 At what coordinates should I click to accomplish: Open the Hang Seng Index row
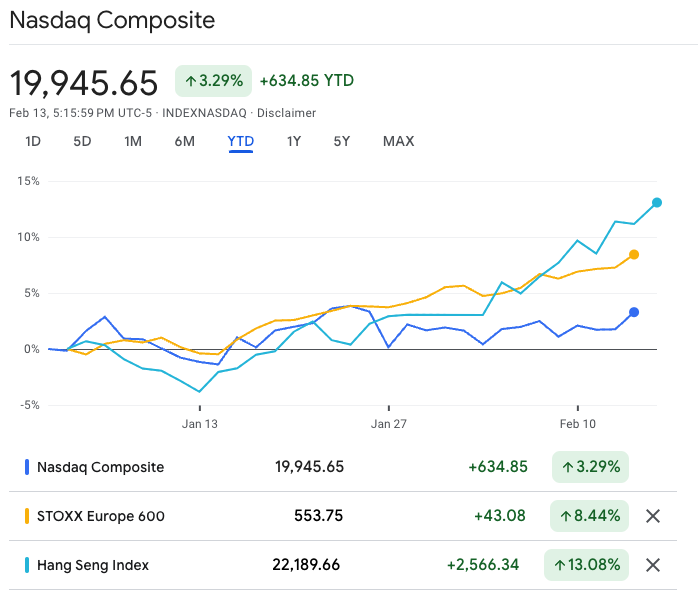(x=93, y=565)
